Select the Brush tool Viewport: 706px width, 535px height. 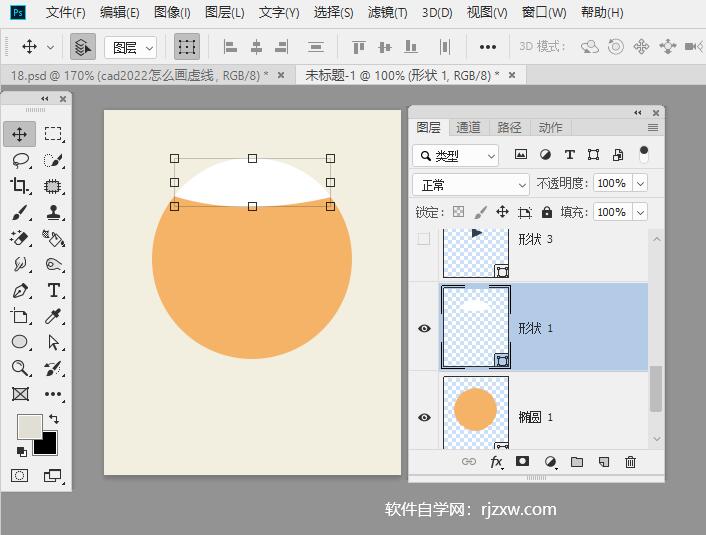pos(20,212)
